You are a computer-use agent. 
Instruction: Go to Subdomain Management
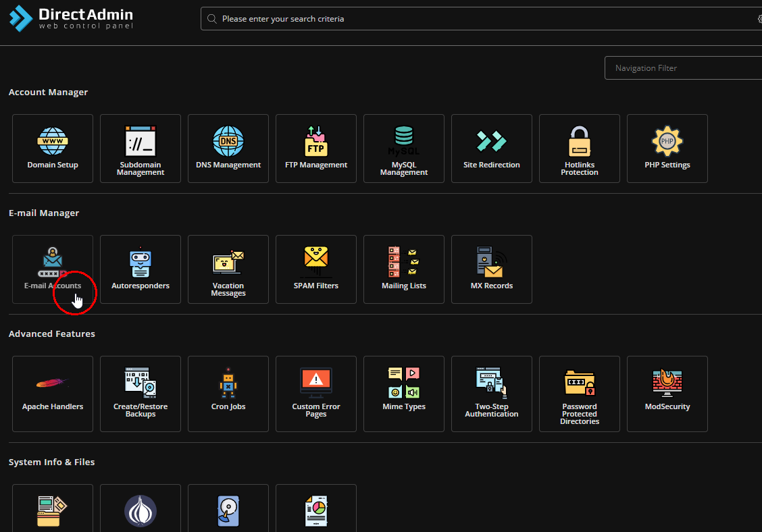coord(141,149)
